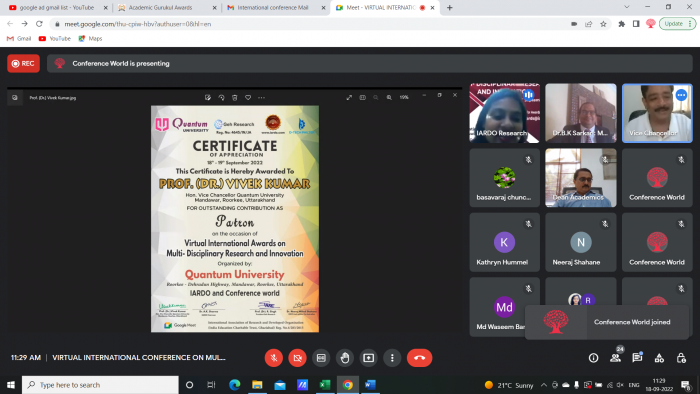Toggle the camera on or off
This screenshot has height=394, width=700.
click(297, 358)
